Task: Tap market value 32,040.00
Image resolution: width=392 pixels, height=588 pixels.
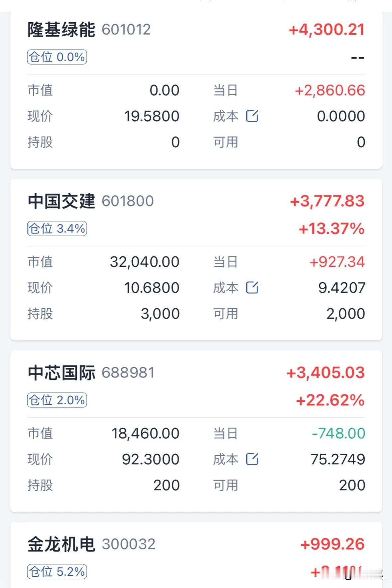Action: coord(145,262)
